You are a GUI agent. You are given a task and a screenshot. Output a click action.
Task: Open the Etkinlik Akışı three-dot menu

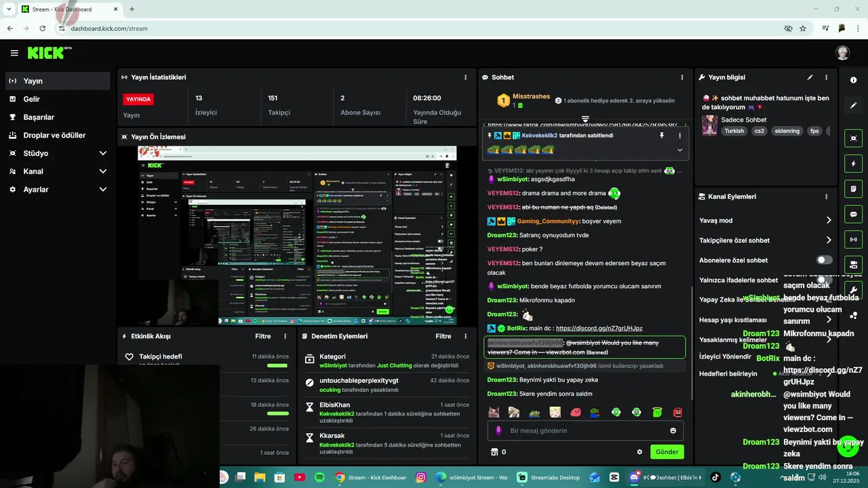click(285, 336)
